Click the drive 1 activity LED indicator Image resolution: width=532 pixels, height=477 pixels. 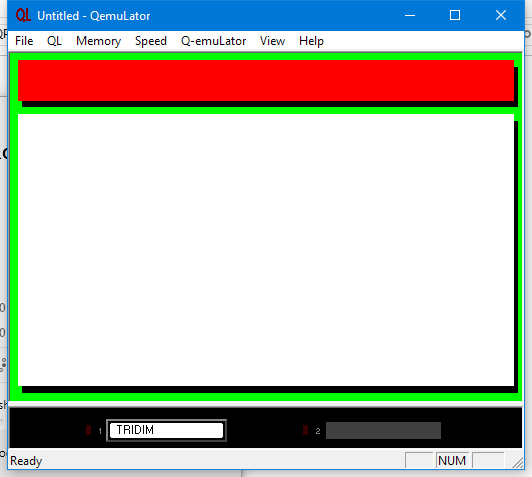(89, 430)
